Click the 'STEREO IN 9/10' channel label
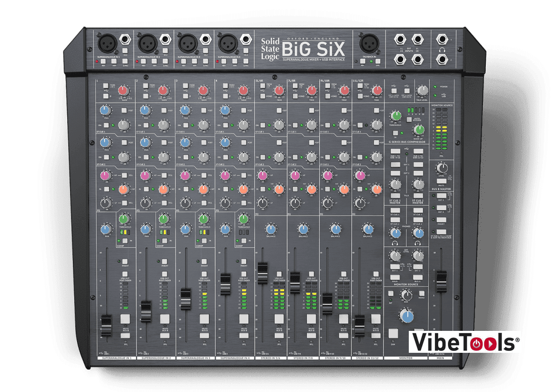This screenshot has width=560, height=392. pyautogui.click(x=335, y=358)
